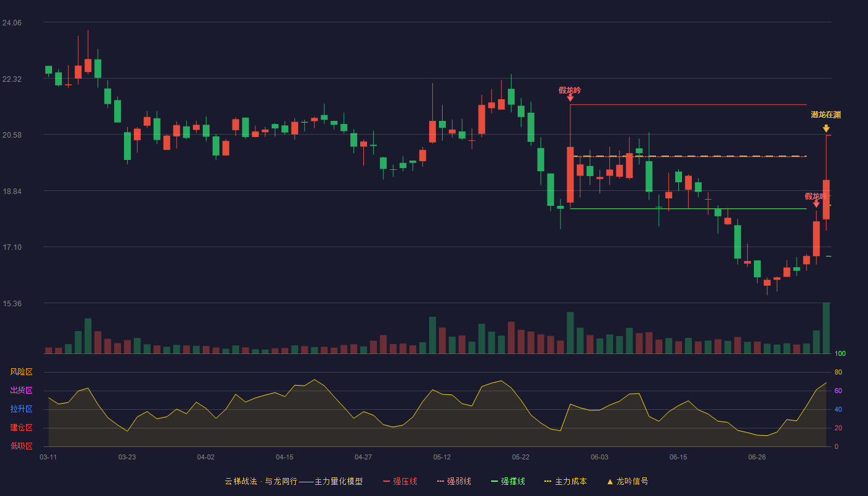
Task: Click the first 假龙吟 red arrow marker
Action: 570,98
